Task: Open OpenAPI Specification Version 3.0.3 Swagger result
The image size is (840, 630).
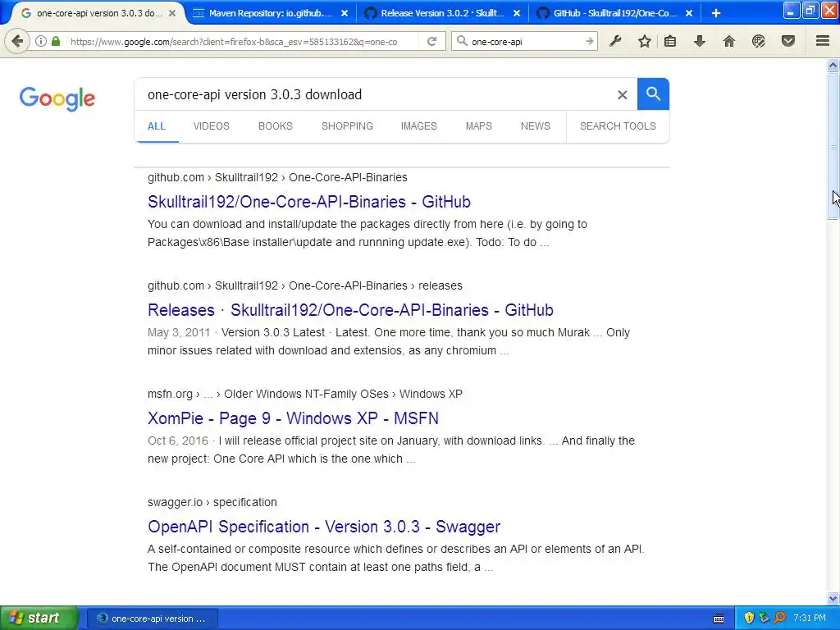Action: (x=324, y=527)
